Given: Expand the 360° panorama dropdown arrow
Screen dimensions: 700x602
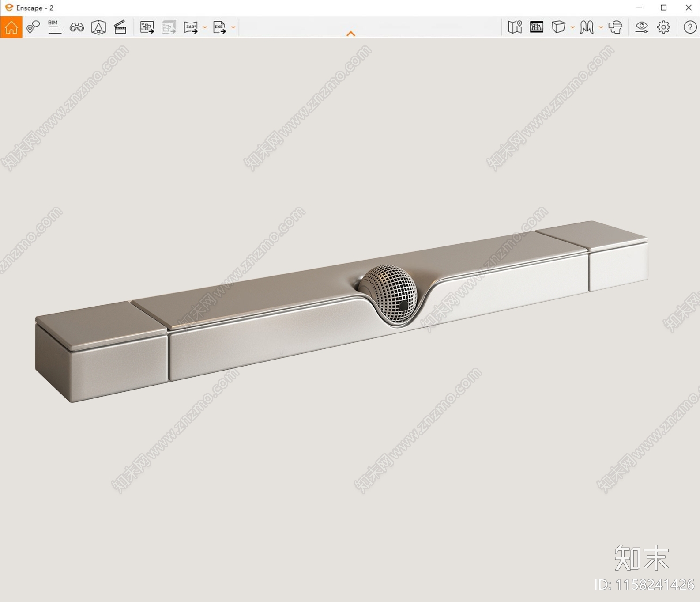Looking at the screenshot, I should click(x=205, y=27).
